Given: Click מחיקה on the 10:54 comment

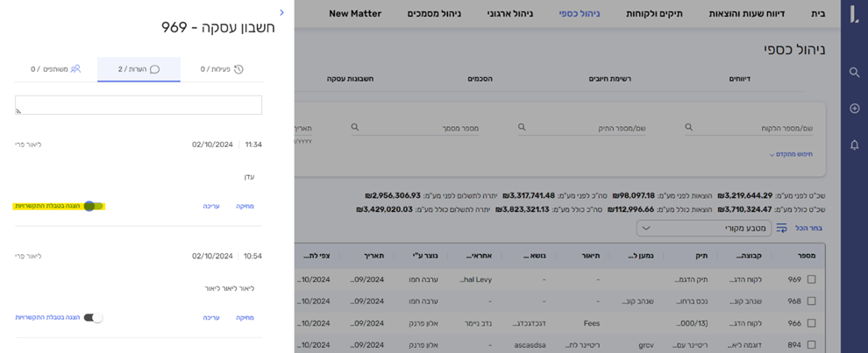Looking at the screenshot, I should [245, 318].
